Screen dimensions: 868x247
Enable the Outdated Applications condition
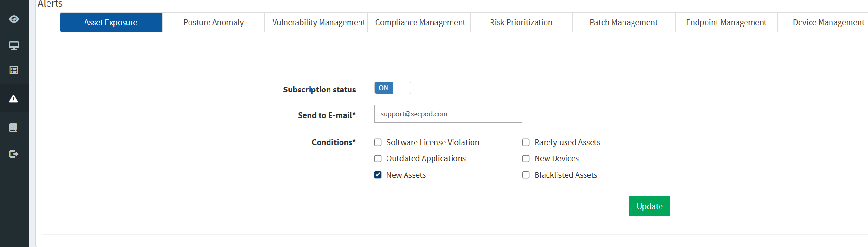pyautogui.click(x=378, y=158)
